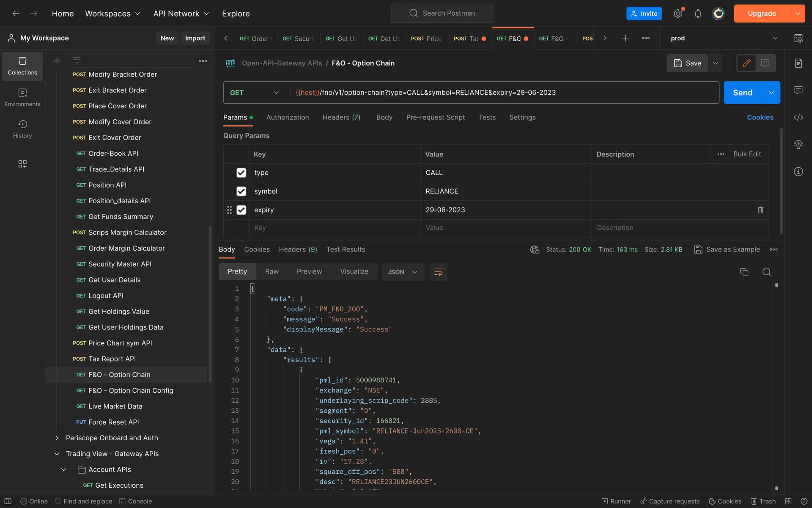Open the Upgrade button dropdown arrow
This screenshot has height=508, width=812.
click(798, 14)
